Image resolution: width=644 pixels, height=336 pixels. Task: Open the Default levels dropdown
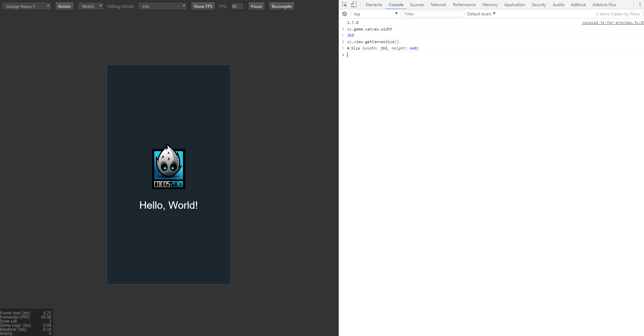(481, 14)
